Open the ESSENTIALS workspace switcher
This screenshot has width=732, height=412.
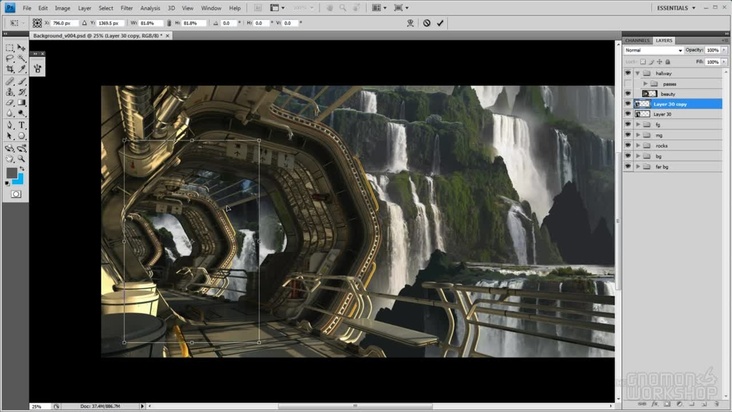676,8
